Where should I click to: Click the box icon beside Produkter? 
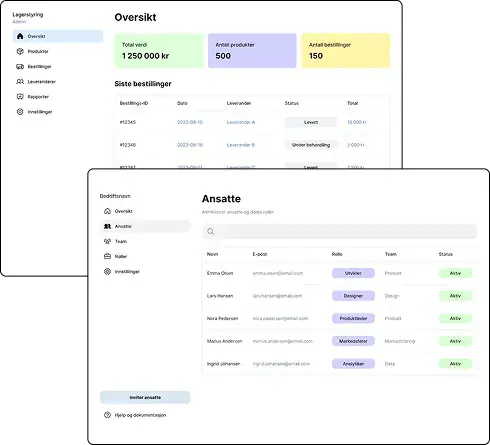[x=20, y=51]
